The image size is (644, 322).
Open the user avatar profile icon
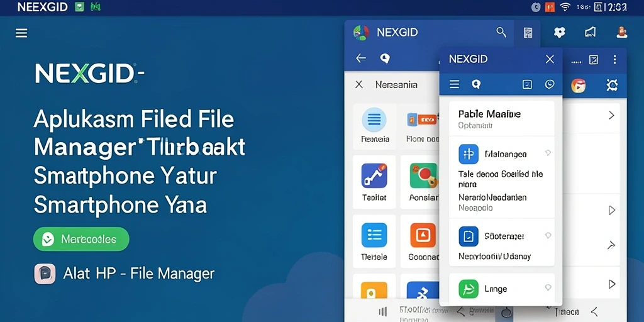click(622, 32)
